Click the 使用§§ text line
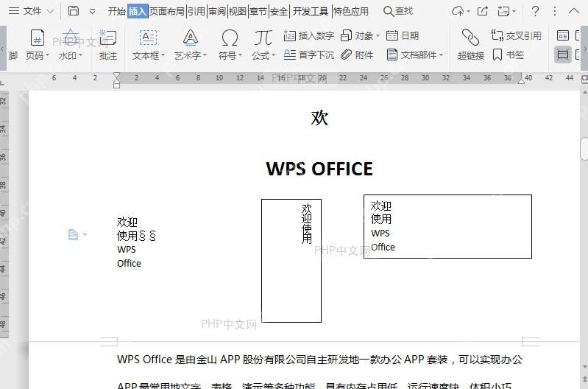The image size is (588, 389). click(136, 236)
